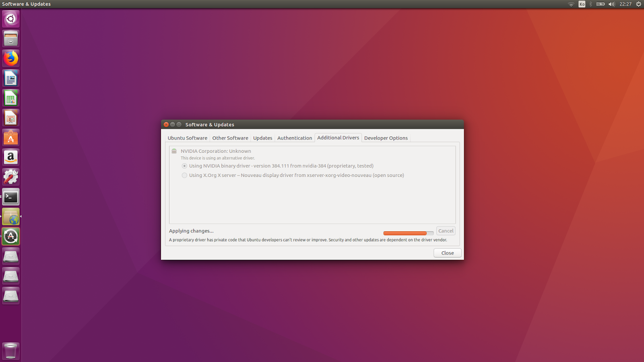The height and width of the screenshot is (362, 644).
Task: Switch to the Other Software tab
Action: tap(230, 138)
